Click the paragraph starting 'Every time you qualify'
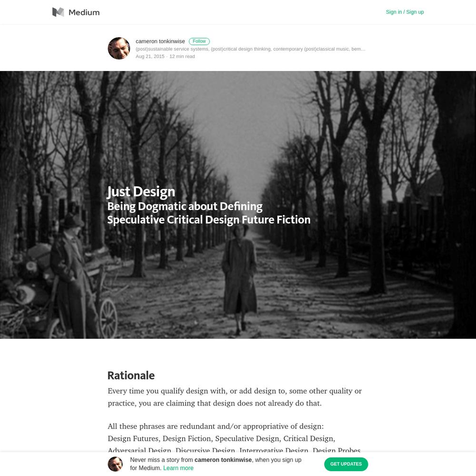 pyautogui.click(x=235, y=397)
